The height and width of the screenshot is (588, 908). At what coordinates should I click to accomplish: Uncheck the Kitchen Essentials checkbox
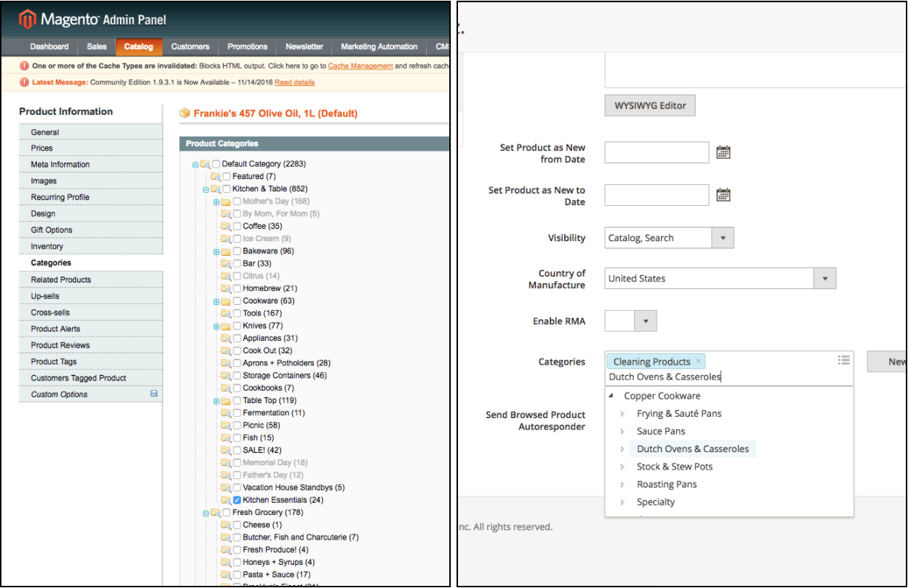(x=237, y=500)
